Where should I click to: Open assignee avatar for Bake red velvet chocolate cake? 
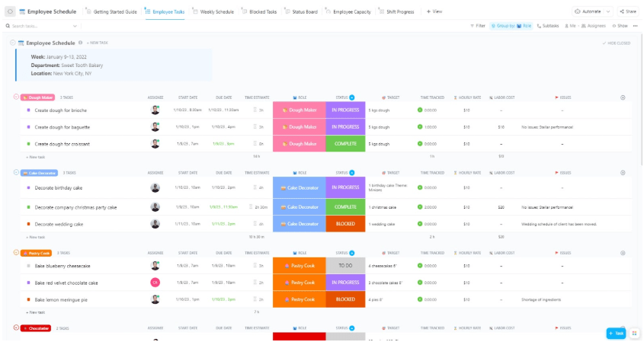coord(155,283)
